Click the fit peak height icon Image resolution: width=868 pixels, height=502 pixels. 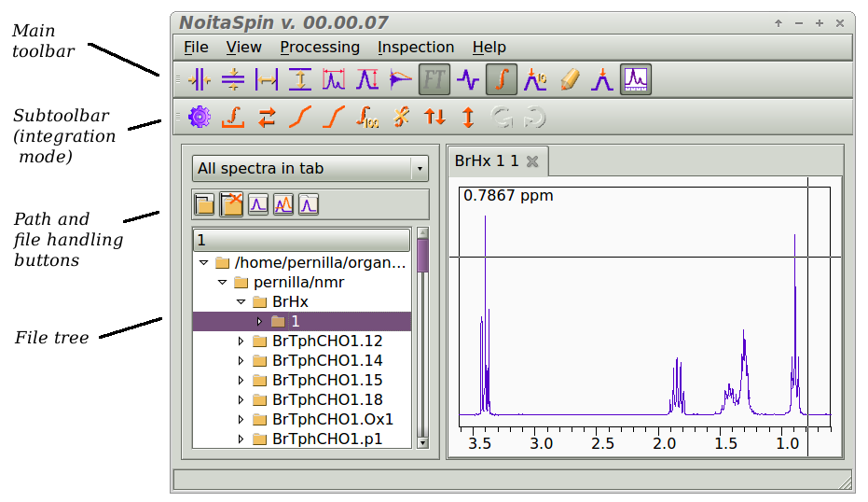[367, 80]
